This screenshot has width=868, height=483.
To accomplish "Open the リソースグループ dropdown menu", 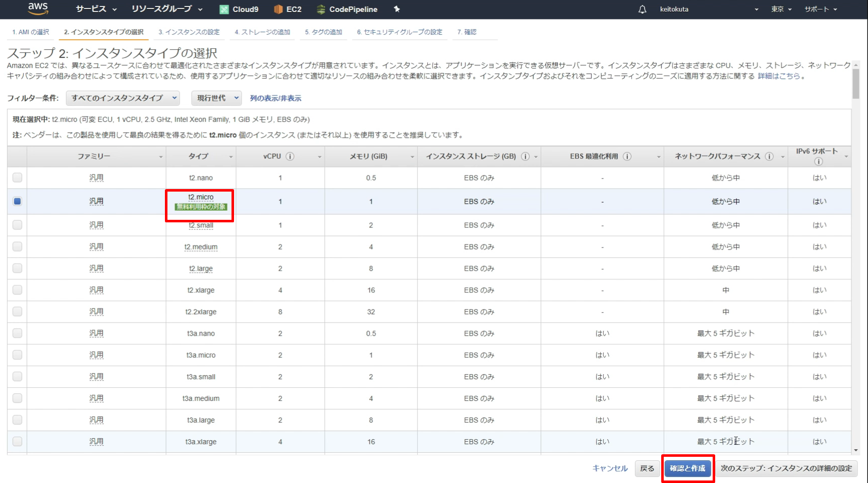I will [167, 9].
